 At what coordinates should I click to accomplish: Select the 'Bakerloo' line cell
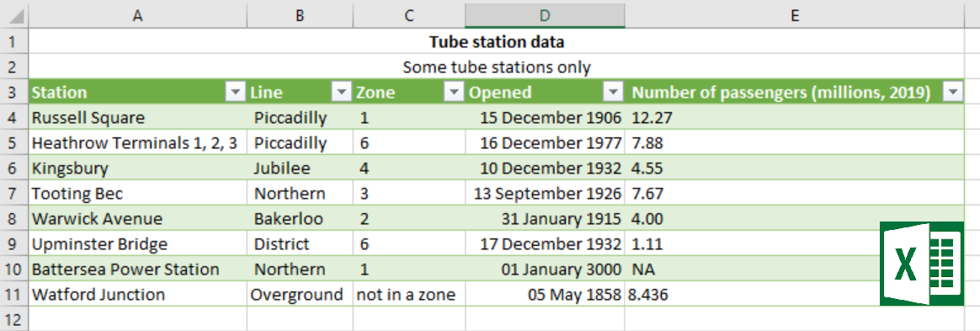click(300, 218)
